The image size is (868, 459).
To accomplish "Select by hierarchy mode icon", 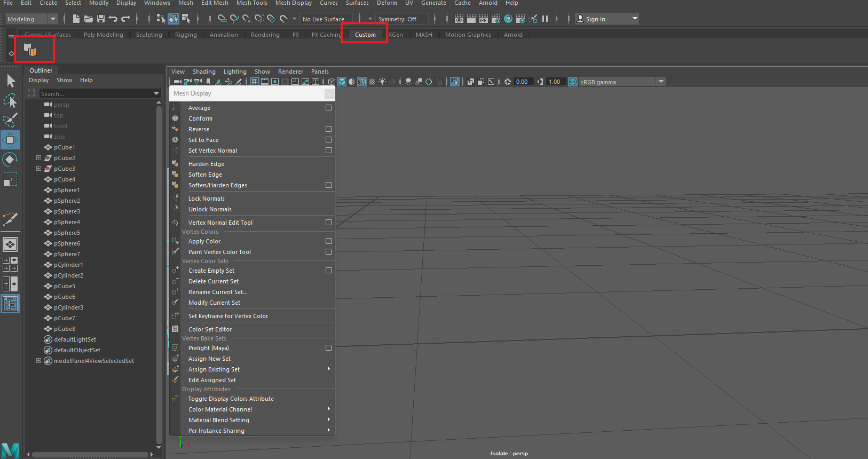I will (x=161, y=19).
